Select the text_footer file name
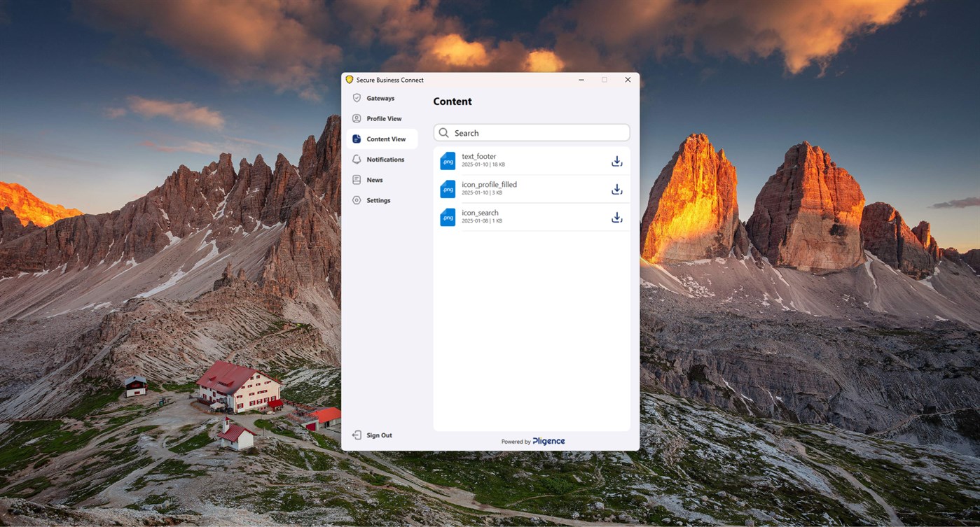980x527 pixels. pos(479,157)
